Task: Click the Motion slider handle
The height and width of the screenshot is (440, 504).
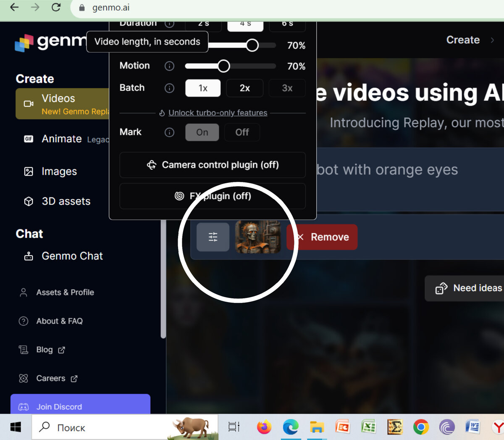Action: pos(224,66)
